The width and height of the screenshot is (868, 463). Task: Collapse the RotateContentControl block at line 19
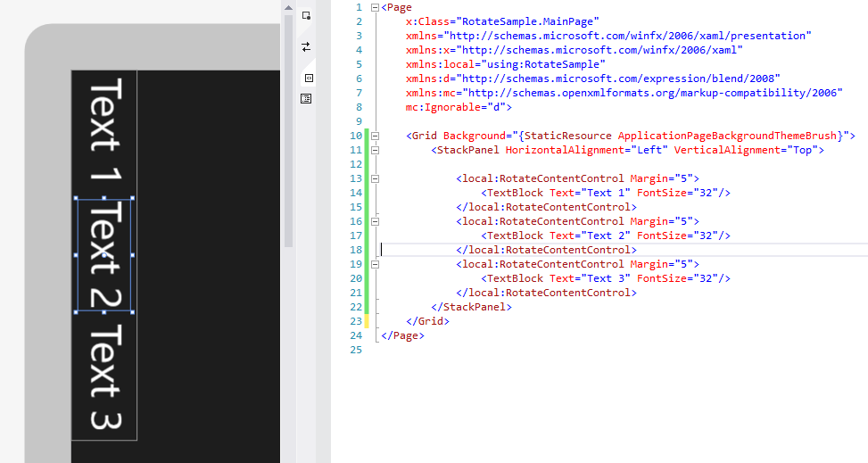375,265
